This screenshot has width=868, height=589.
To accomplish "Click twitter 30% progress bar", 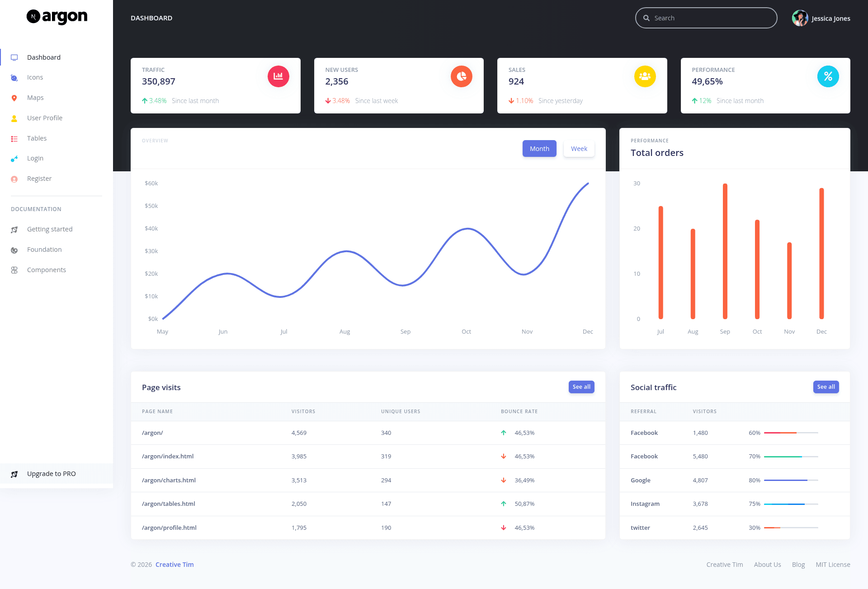I will [791, 528].
